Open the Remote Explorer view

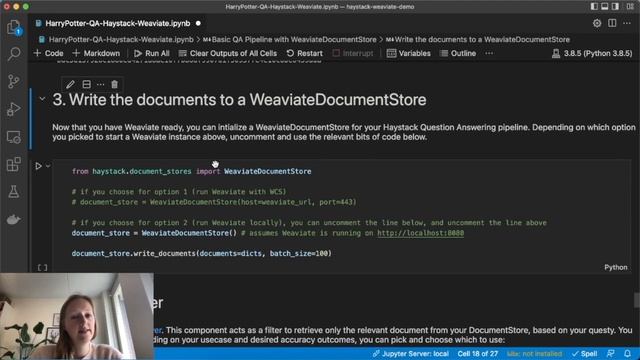coord(14,137)
